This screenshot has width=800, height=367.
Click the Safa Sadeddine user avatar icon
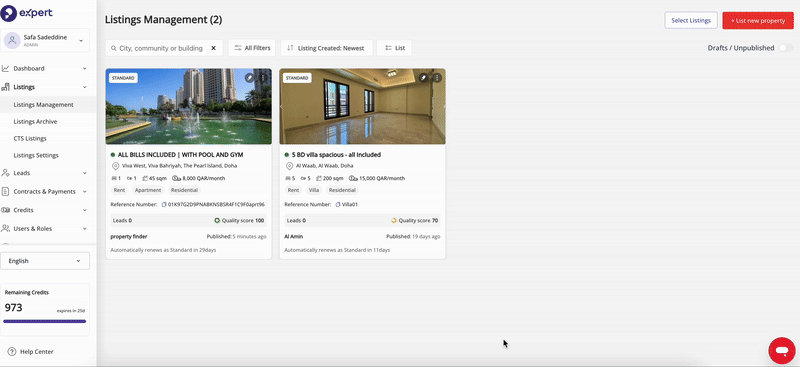coord(12,40)
